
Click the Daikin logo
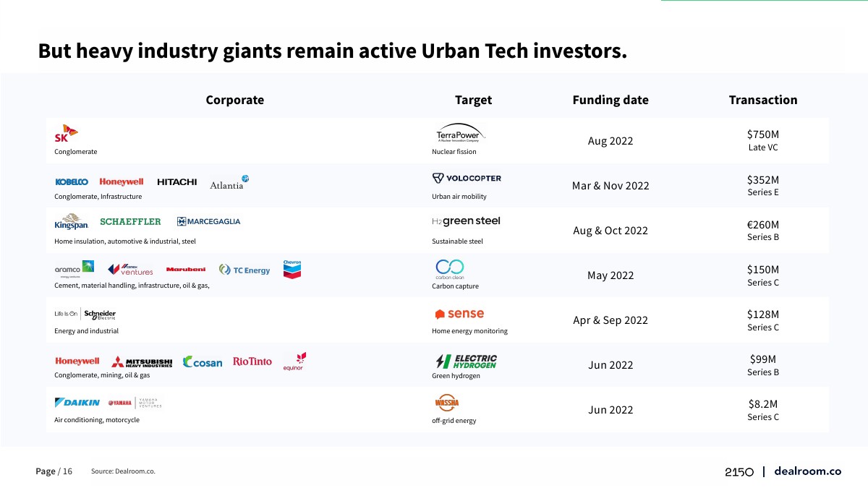[77, 403]
